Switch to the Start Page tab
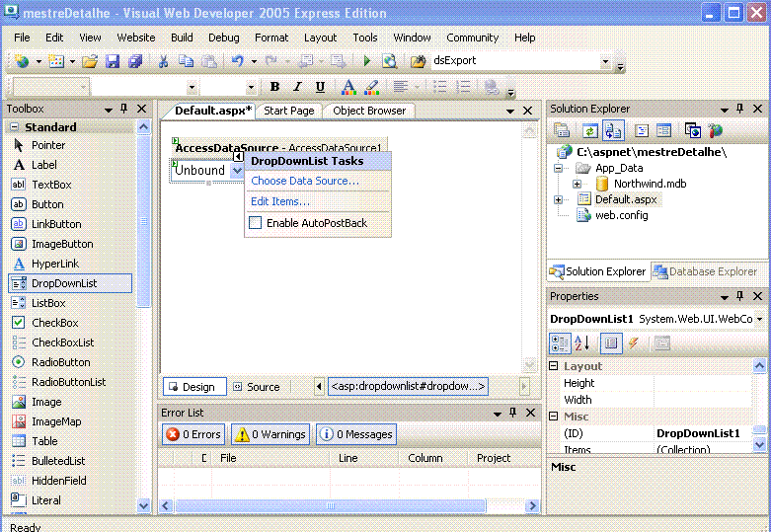This screenshot has height=532, width=771. (289, 112)
